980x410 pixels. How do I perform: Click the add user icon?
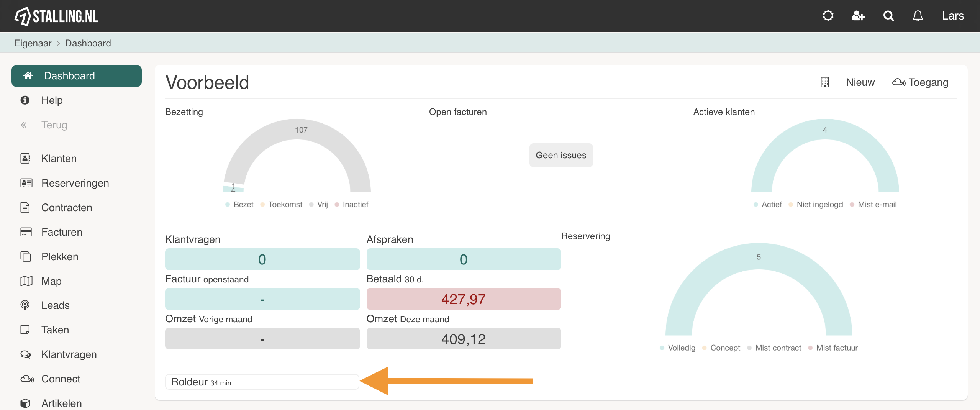click(x=858, y=16)
